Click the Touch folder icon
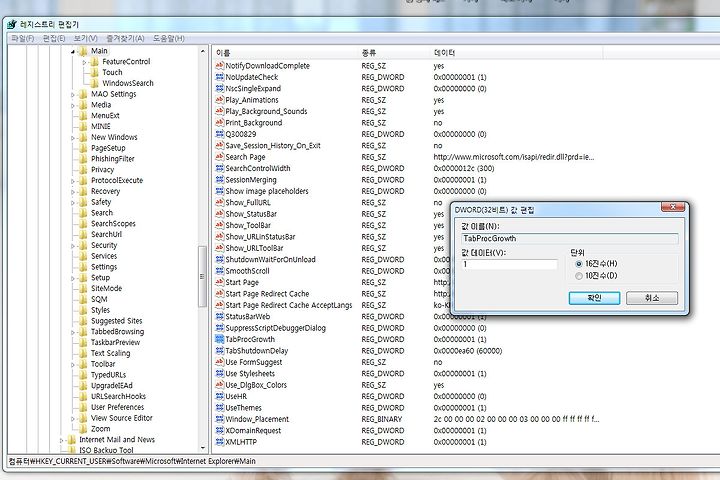The height and width of the screenshot is (480, 720). pos(94,72)
